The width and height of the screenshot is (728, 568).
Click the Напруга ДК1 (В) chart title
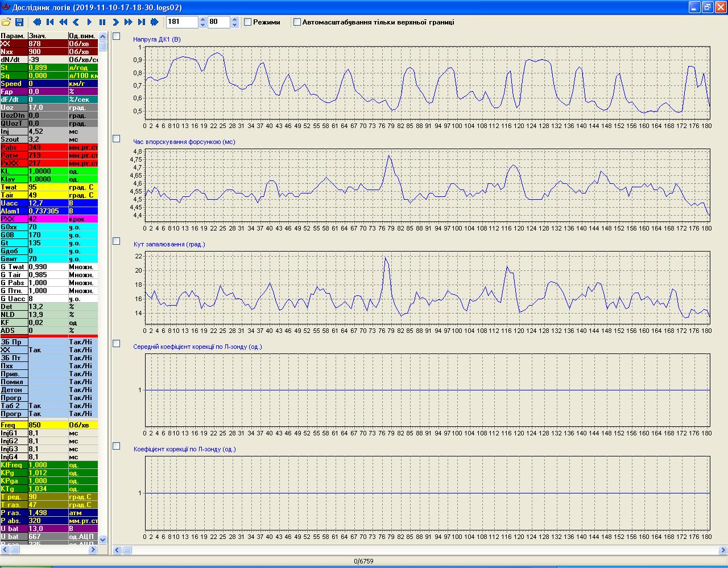[157, 39]
